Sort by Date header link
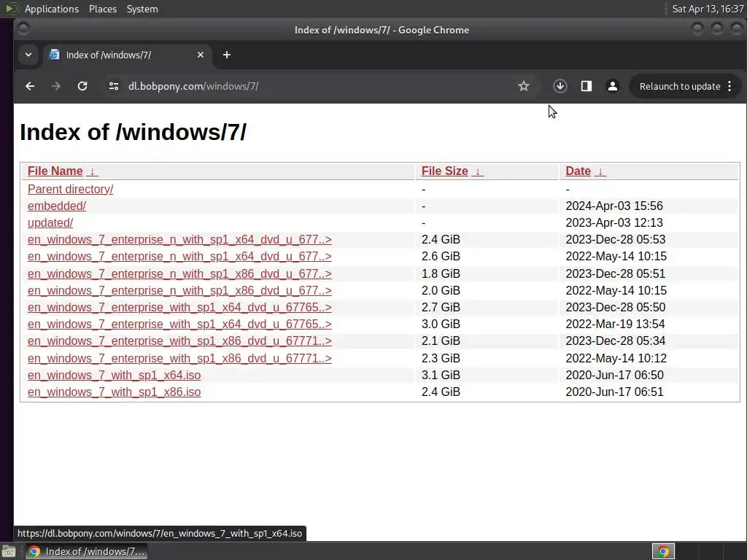This screenshot has width=747, height=560. 578,171
